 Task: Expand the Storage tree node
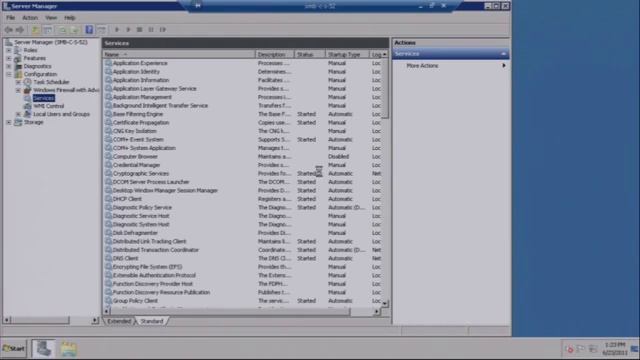[x=9, y=122]
